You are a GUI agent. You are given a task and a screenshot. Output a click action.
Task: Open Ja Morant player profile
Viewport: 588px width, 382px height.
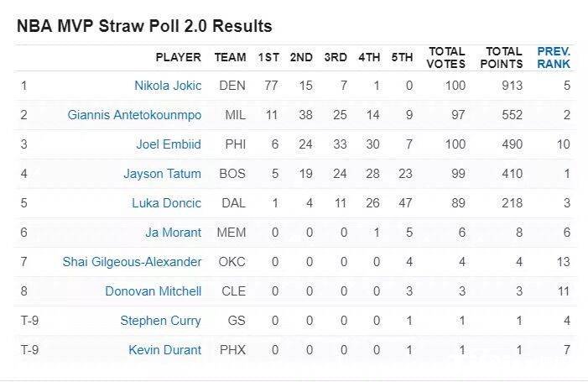(x=174, y=233)
